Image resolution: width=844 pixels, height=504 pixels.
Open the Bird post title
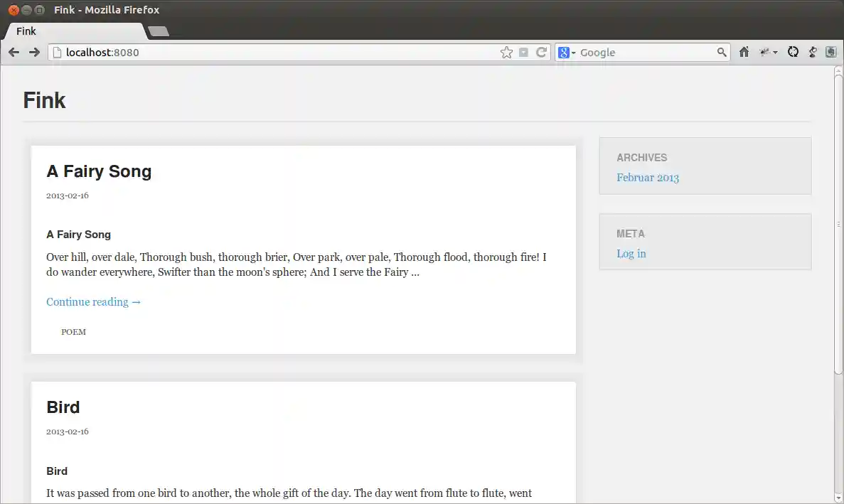[63, 407]
